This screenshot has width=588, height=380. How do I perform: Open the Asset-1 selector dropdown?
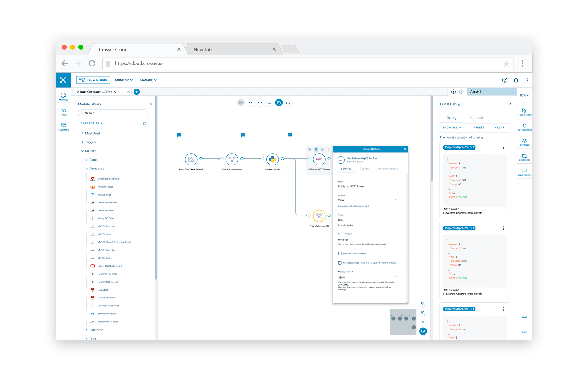[492, 92]
